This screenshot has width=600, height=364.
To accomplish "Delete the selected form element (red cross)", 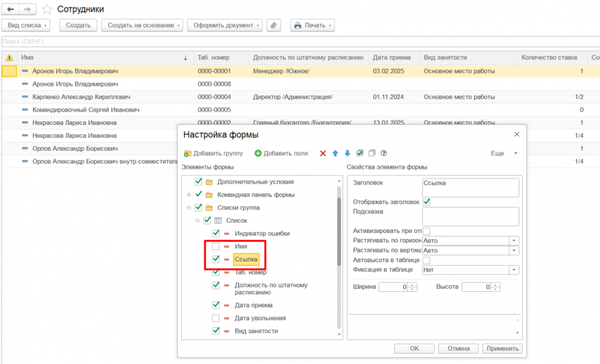I will click(x=323, y=153).
